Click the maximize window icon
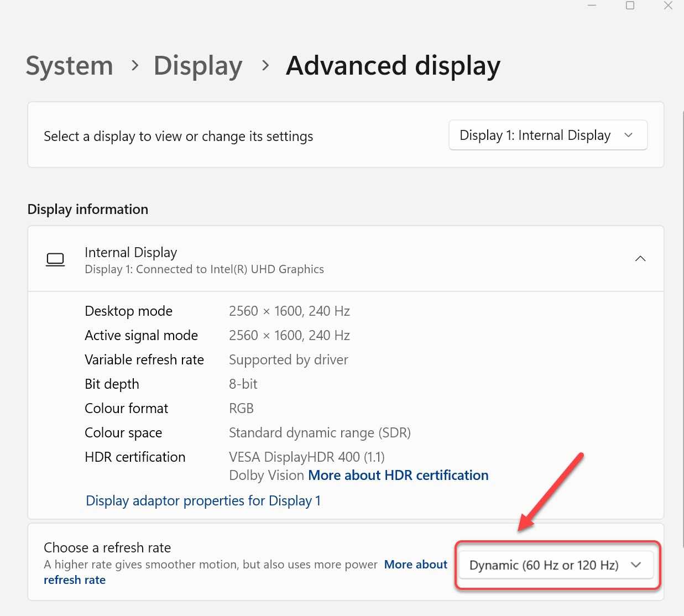Screen dimensions: 684x616 click(x=630, y=6)
